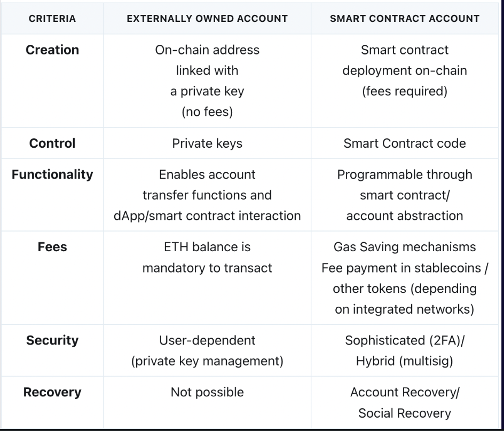504x431 pixels.
Task: Click the 'User-dependent' security text
Action: [x=207, y=340]
